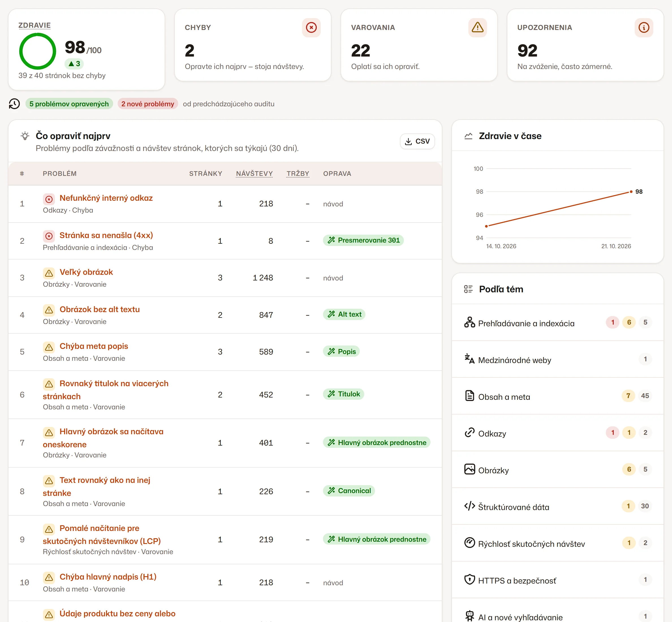Select the Obsah a meta topic row

coord(557,396)
